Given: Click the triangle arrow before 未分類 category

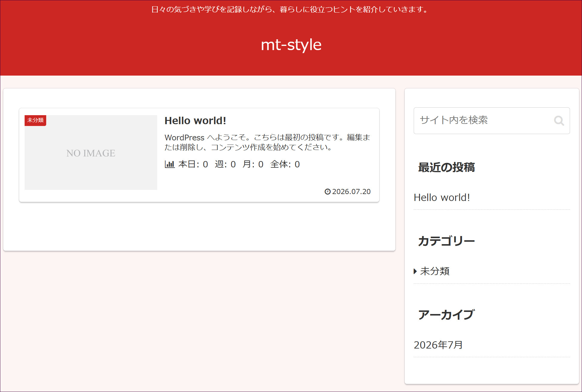Looking at the screenshot, I should pyautogui.click(x=415, y=271).
